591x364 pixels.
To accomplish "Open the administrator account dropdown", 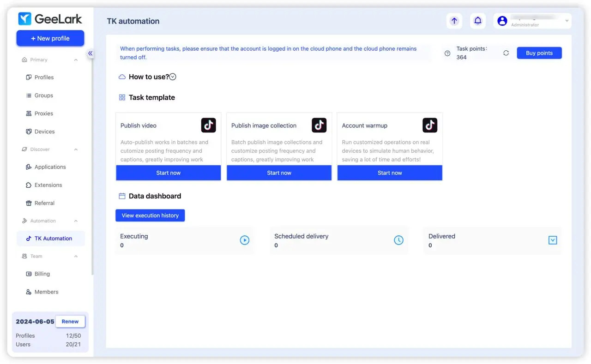I will 567,21.
